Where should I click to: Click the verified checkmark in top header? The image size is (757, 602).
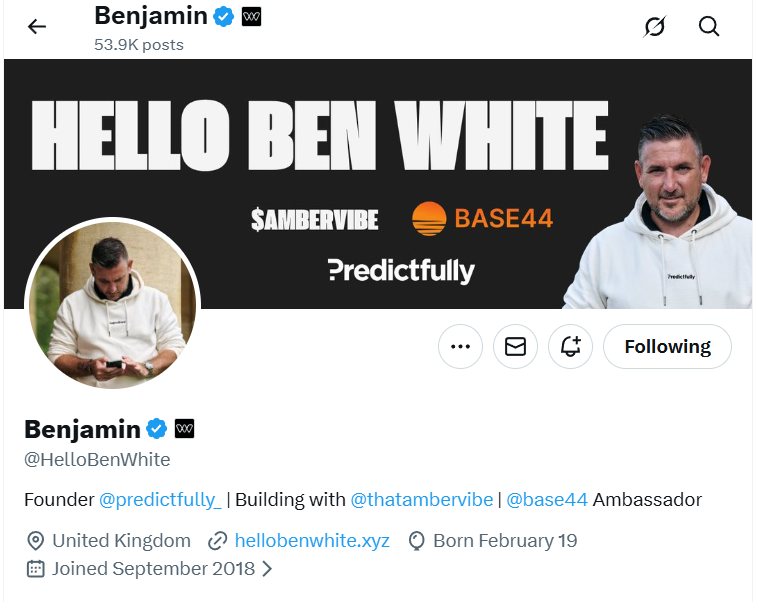point(224,17)
